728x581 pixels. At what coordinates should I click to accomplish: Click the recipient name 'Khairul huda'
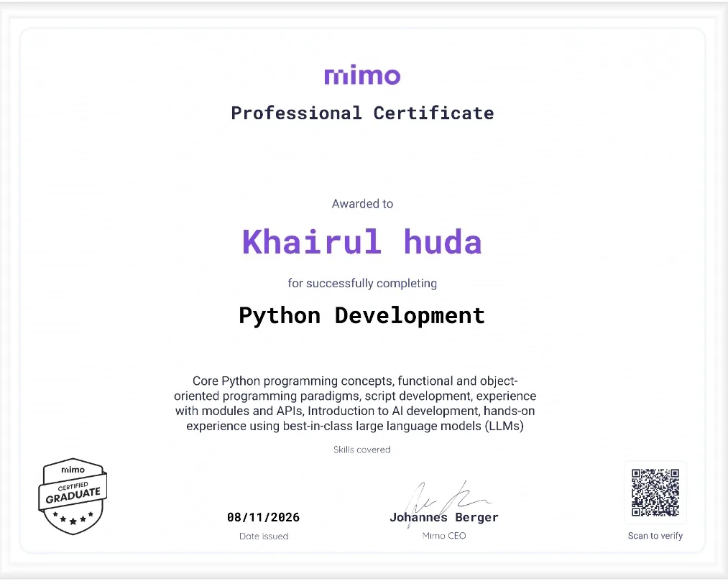click(362, 242)
